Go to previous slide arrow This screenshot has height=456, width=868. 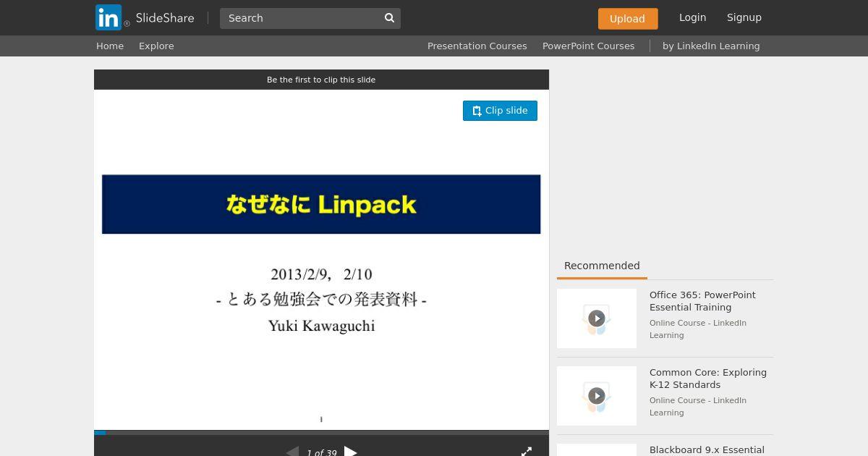pos(292,452)
